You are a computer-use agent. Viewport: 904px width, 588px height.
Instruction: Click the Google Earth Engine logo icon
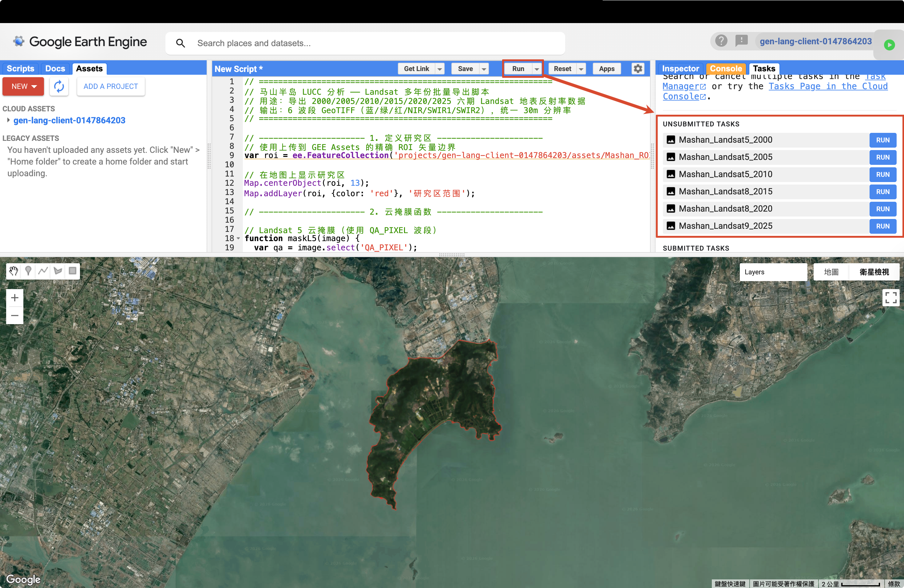click(19, 42)
